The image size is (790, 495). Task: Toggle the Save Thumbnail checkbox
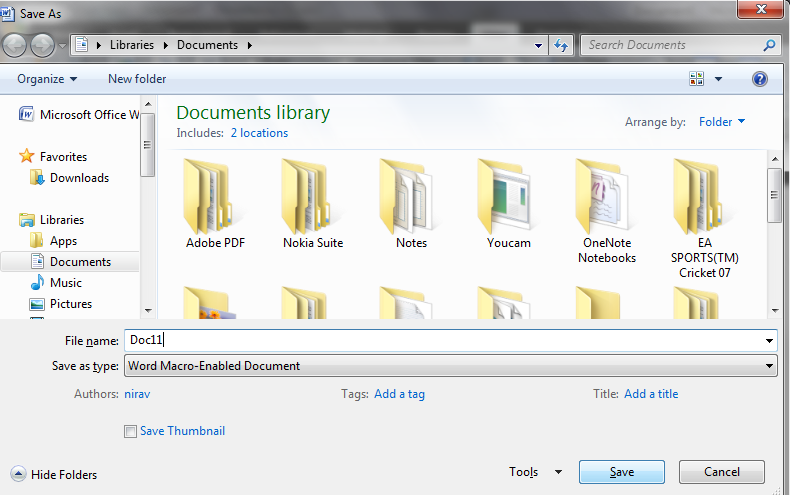130,431
